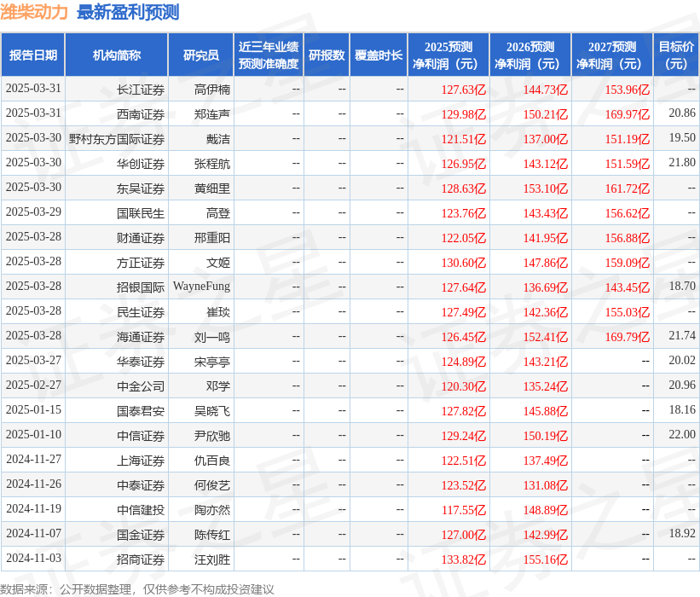Click the 127.63亿 profit value
Screen dimensions: 700x597
[x=463, y=90]
